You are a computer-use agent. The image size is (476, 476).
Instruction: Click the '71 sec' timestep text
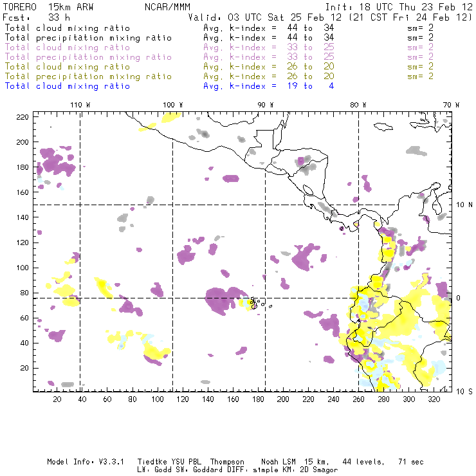pyautogui.click(x=411, y=462)
